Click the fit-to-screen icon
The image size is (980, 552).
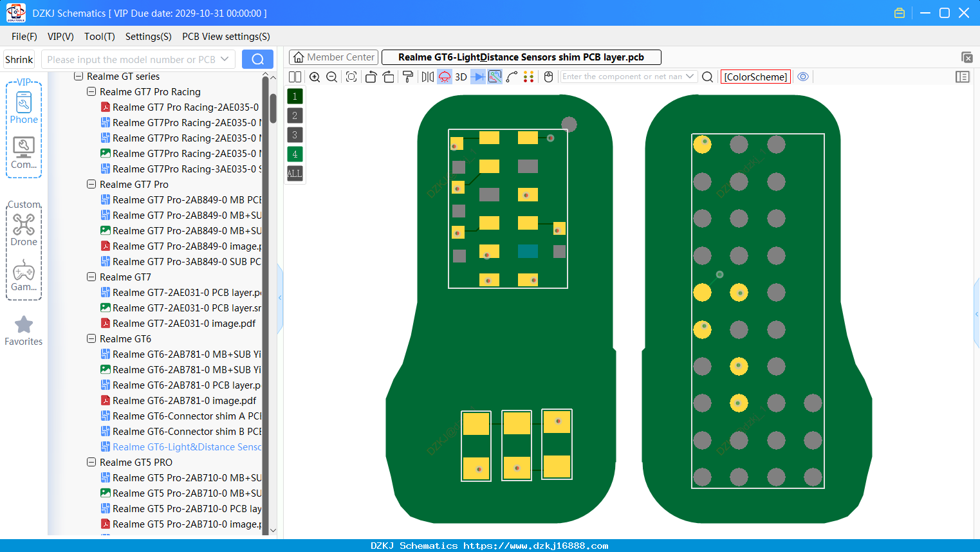[x=351, y=77]
